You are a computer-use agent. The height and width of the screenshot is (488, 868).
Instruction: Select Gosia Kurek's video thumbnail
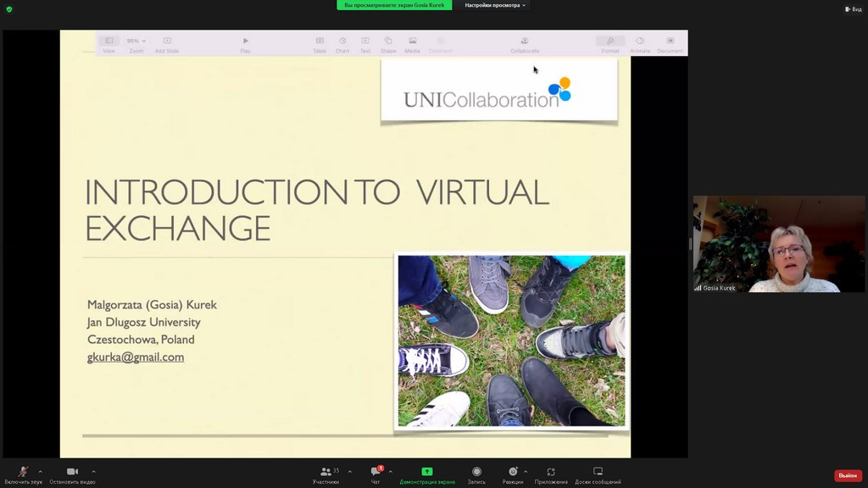pyautogui.click(x=778, y=245)
